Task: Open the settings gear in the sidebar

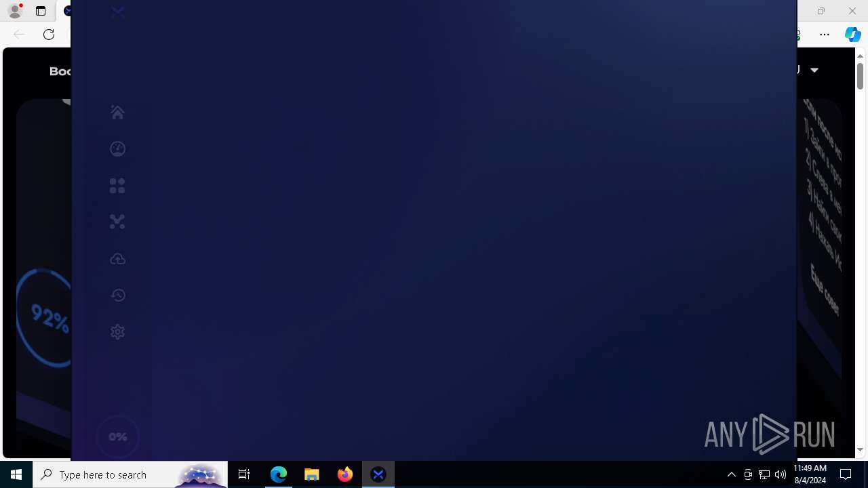Action: (117, 331)
